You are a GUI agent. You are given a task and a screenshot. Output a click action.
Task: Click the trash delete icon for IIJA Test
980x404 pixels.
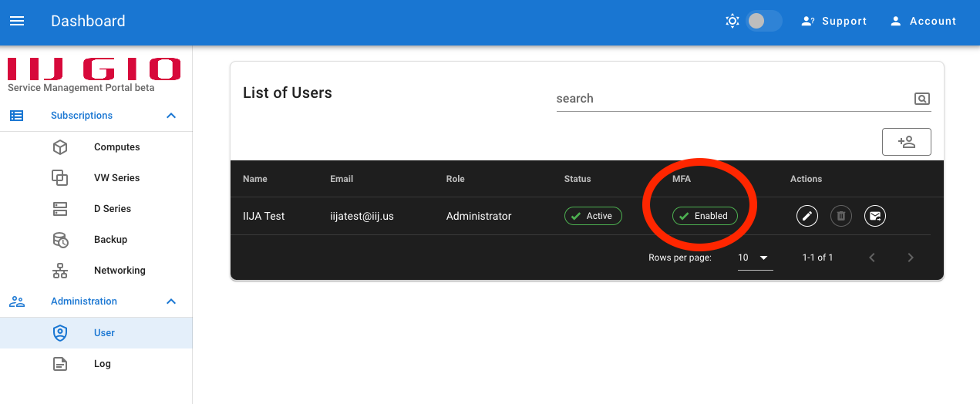841,216
